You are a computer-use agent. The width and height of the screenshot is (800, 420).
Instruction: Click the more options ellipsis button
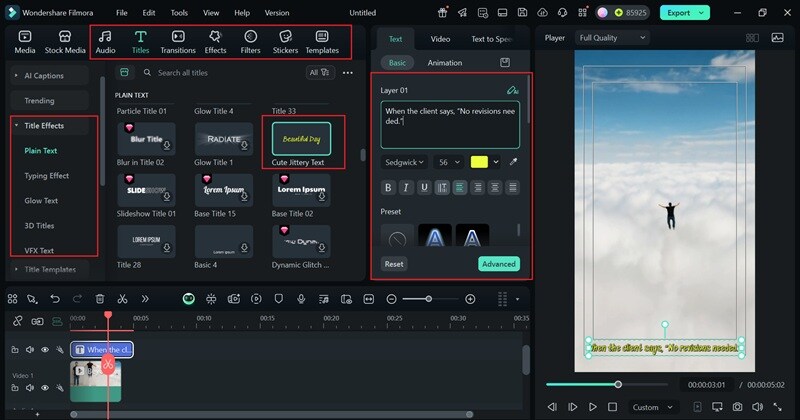coord(347,73)
